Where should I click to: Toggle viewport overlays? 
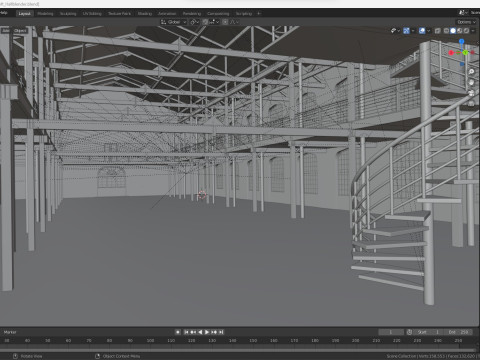pyautogui.click(x=422, y=31)
